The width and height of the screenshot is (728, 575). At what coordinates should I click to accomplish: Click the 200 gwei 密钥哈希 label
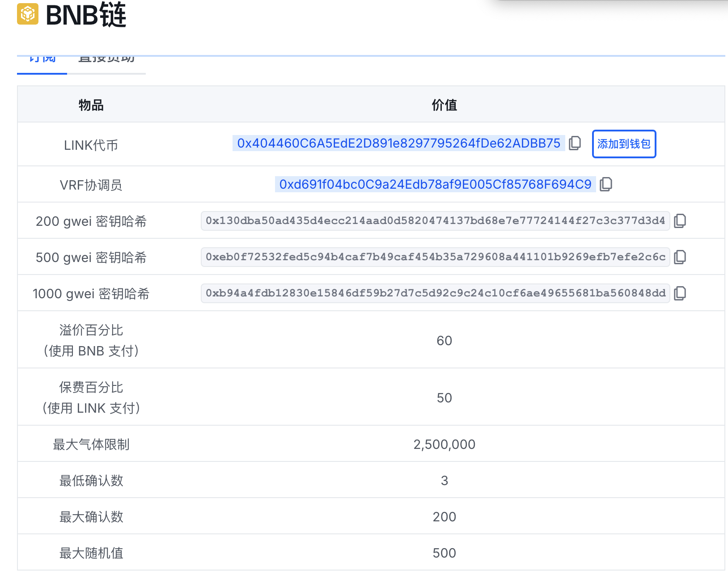[x=91, y=221]
